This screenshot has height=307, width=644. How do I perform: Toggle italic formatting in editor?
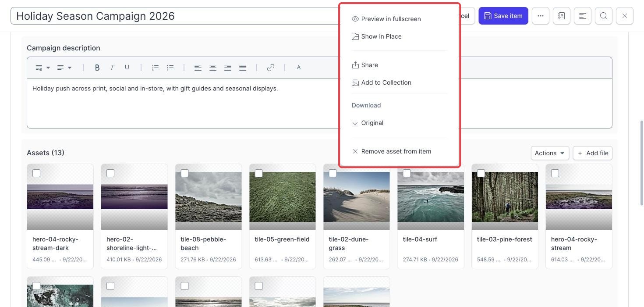112,68
